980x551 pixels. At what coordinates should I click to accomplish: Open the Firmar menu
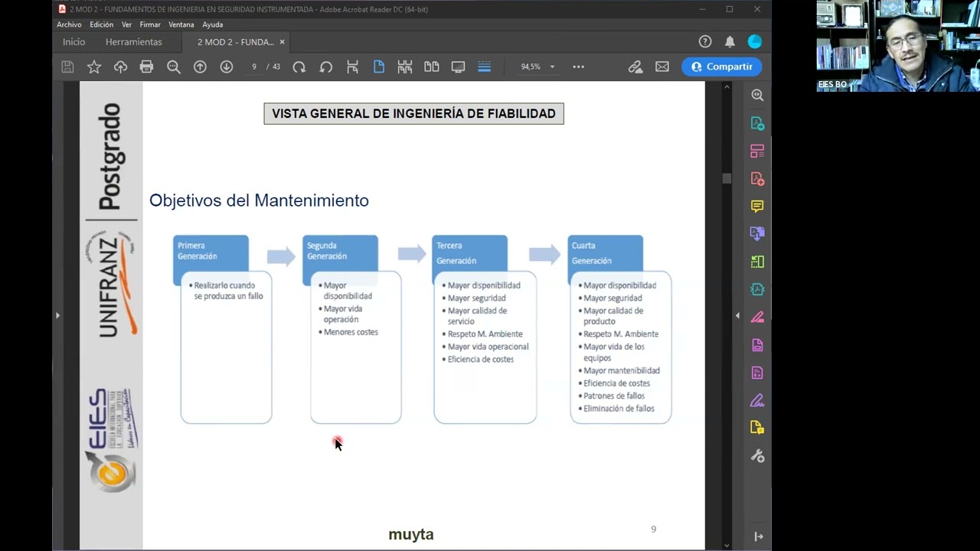pyautogui.click(x=150, y=24)
